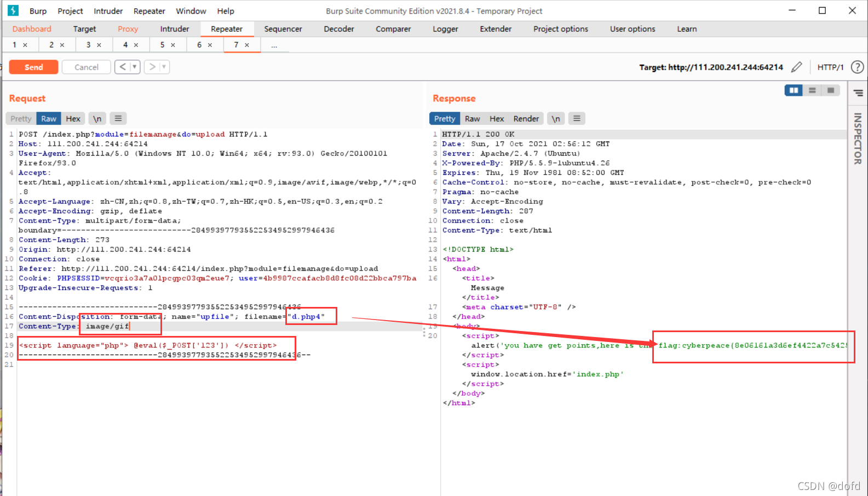The image size is (868, 496).
Task: Switch to the Logger tab
Action: pyautogui.click(x=445, y=29)
